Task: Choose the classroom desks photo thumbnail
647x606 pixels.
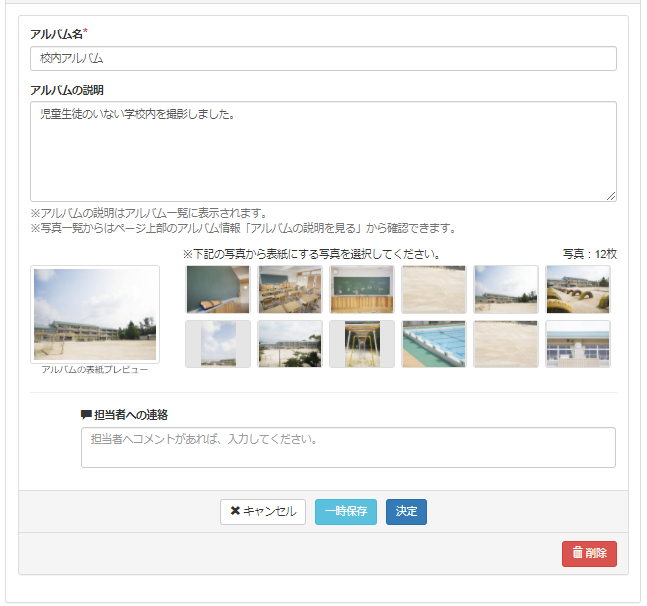Action: coord(290,290)
